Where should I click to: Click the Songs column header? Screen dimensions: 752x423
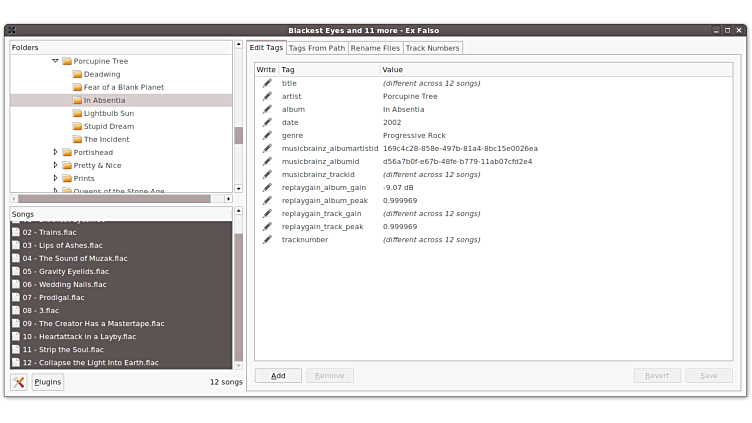(121, 214)
